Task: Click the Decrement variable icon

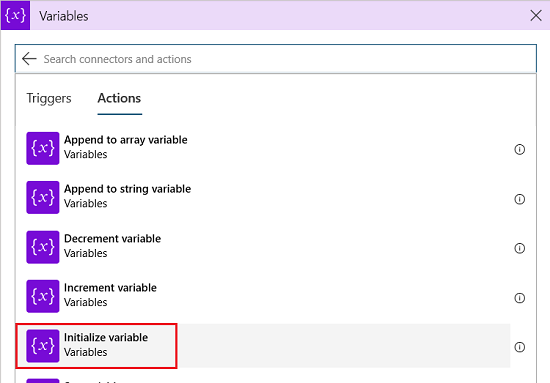Action: pos(43,247)
